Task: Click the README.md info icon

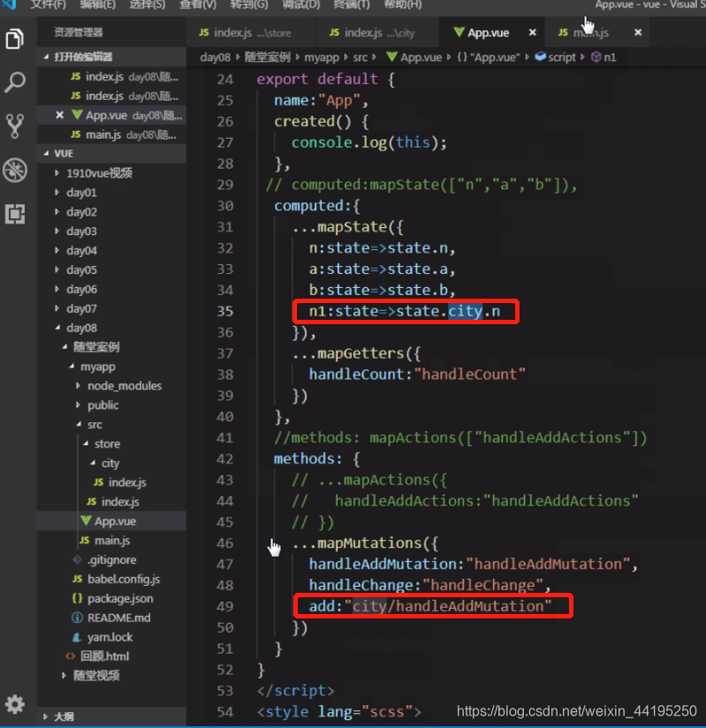Action: pyautogui.click(x=77, y=618)
